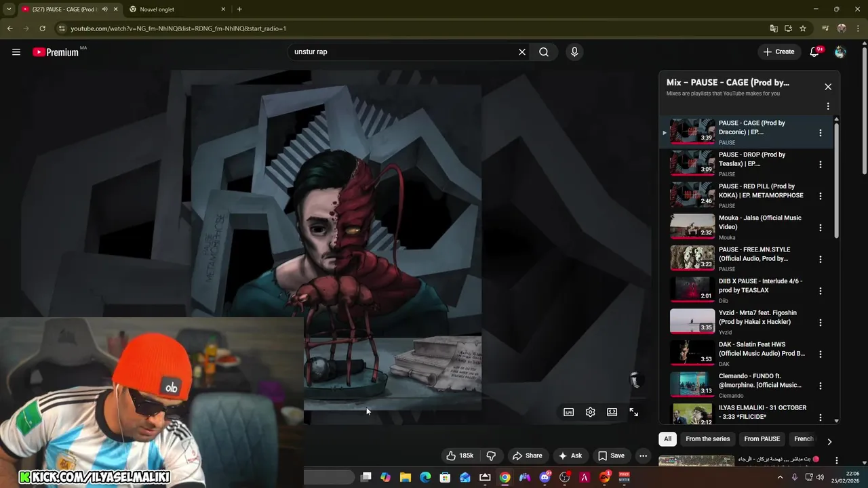Ask about this video
The image size is (868, 488).
[570, 455]
